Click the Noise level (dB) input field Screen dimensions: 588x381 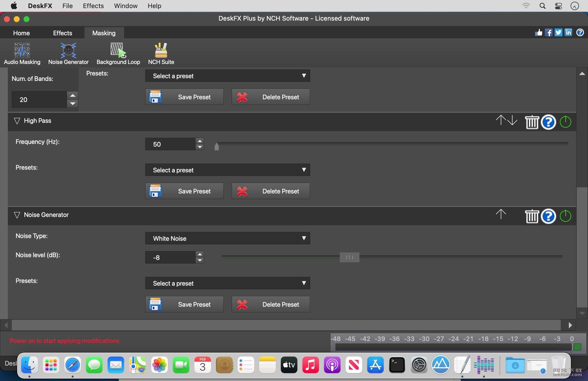[x=171, y=257]
